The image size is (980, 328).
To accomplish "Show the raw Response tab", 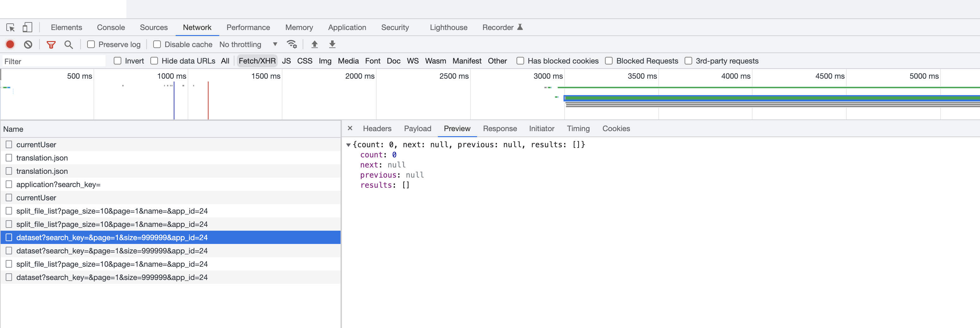I will click(499, 129).
